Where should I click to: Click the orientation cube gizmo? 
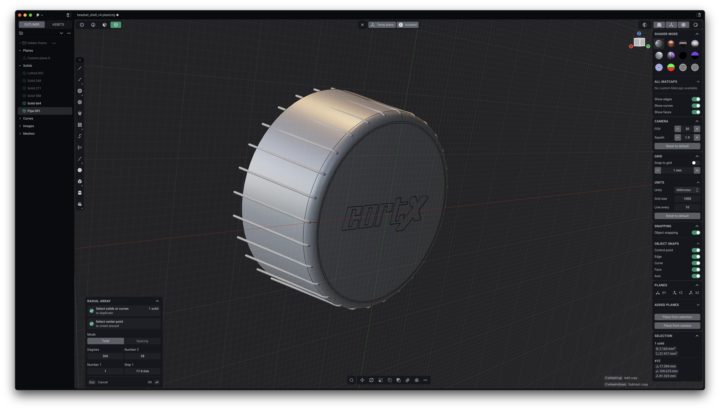point(639,42)
